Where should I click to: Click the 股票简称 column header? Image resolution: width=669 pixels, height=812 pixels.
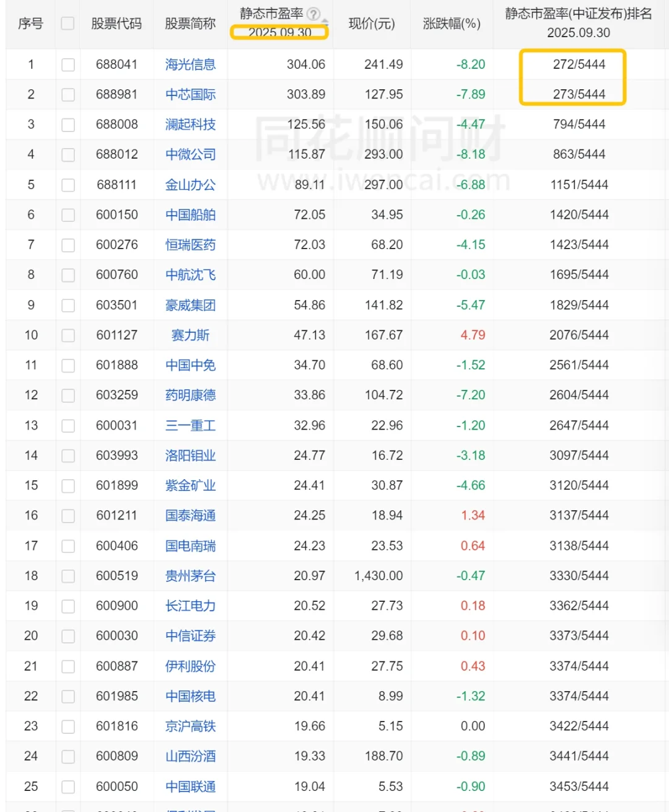pos(190,24)
